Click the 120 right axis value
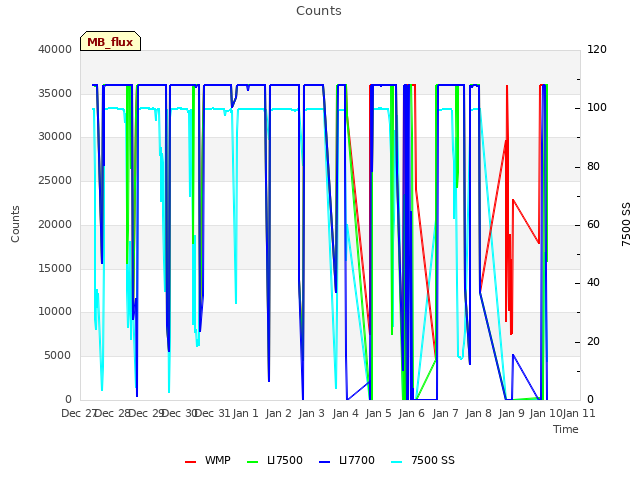Screen dimensions: 640x480 coord(597,49)
